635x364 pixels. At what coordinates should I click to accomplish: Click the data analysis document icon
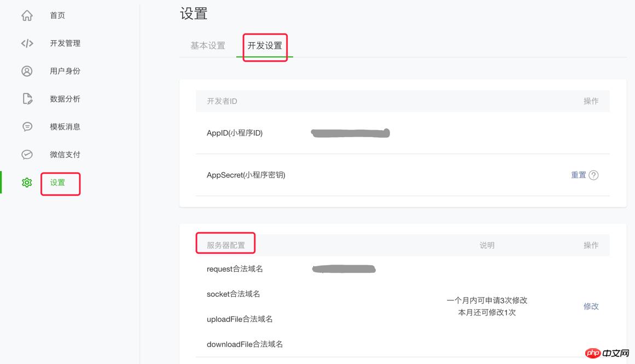(27, 99)
